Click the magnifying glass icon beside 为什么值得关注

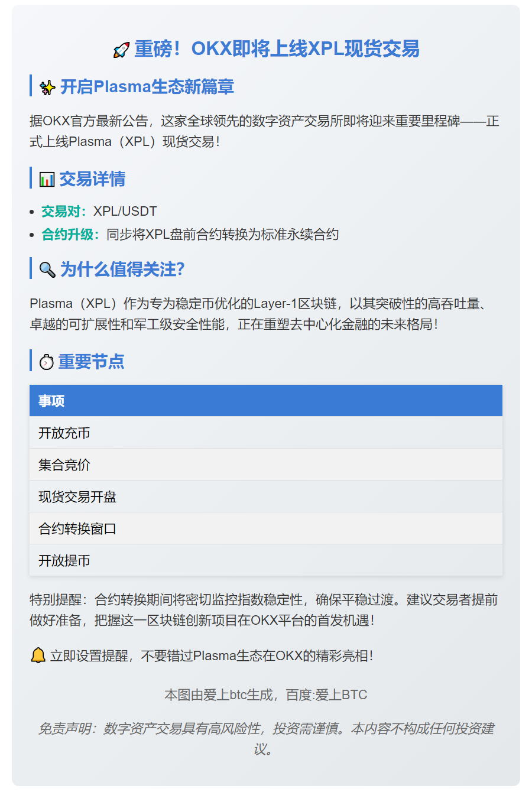click(47, 270)
